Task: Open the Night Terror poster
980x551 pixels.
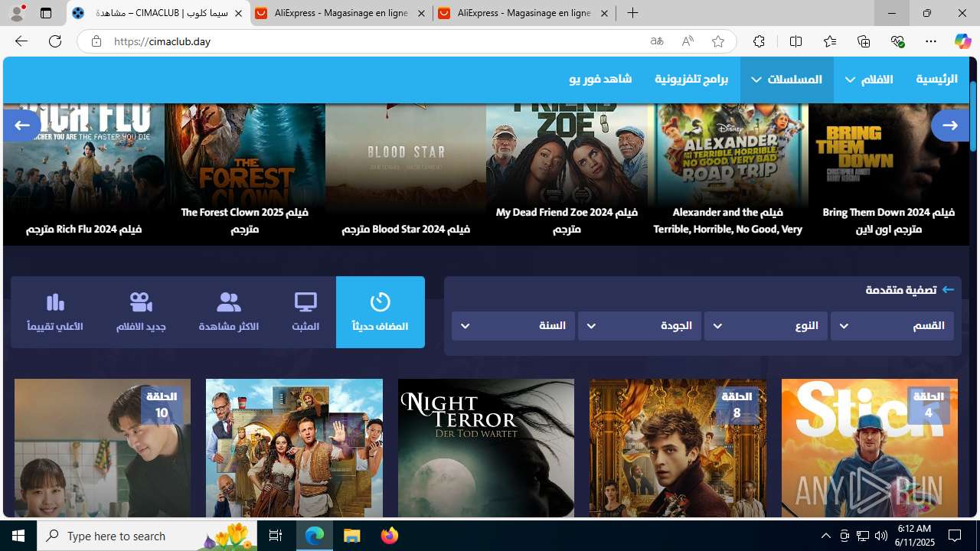Action: (x=486, y=448)
